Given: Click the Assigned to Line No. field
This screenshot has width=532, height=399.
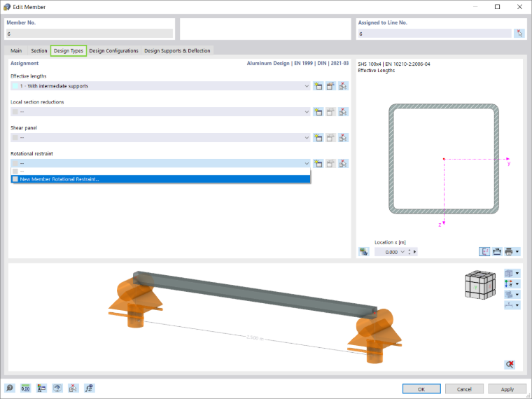Looking at the screenshot, I should 435,34.
